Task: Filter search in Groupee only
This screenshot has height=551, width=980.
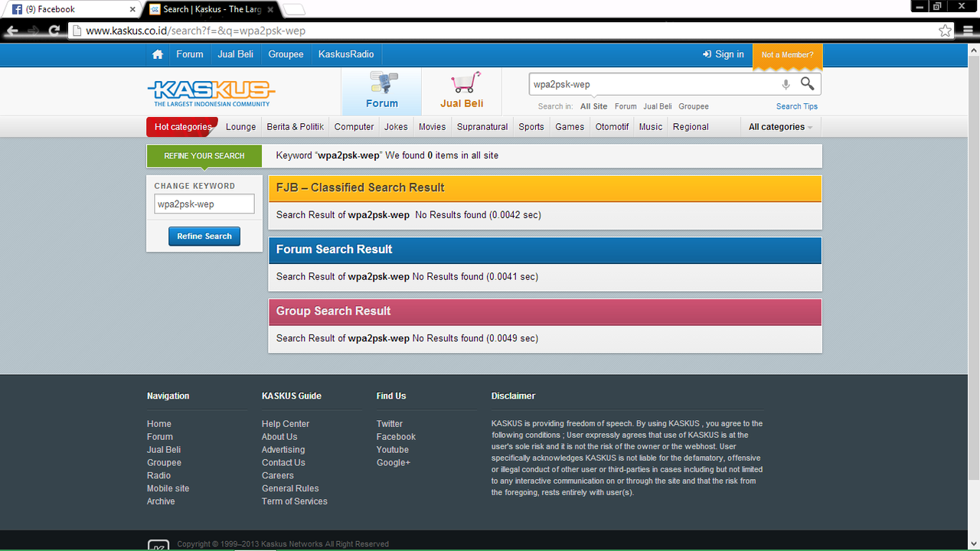Action: click(x=694, y=106)
